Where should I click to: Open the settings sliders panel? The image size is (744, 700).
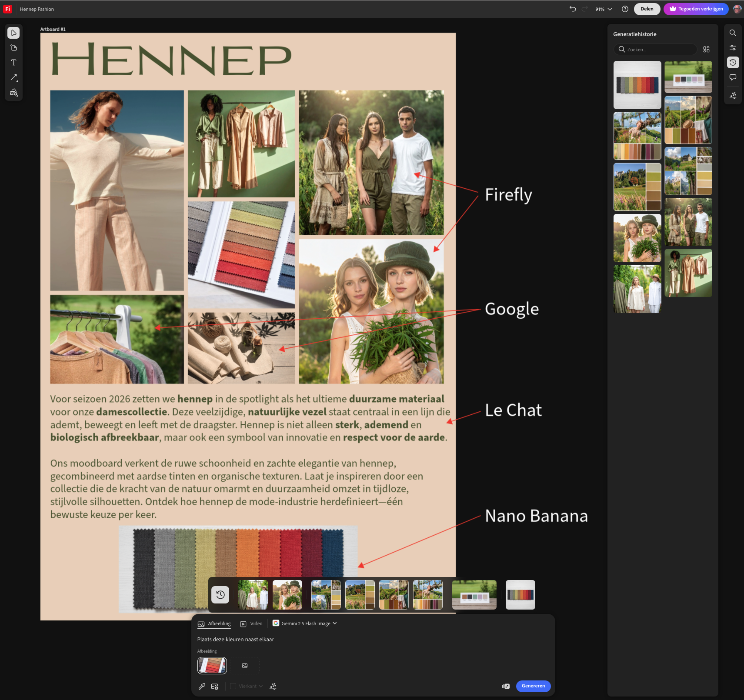click(x=733, y=48)
